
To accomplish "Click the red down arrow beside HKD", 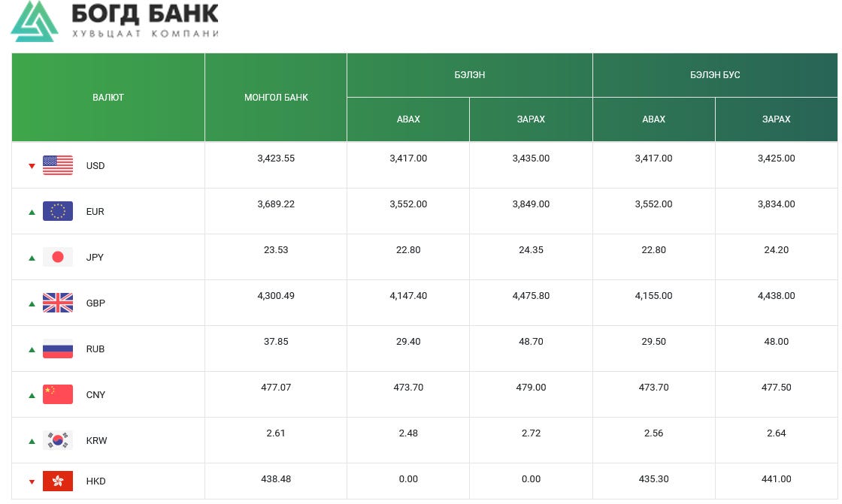I will [32, 481].
